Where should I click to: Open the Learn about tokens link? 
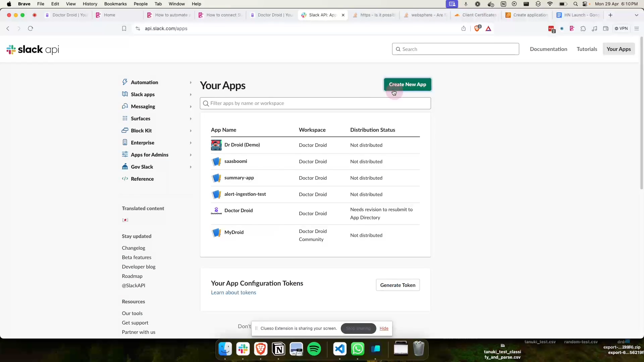tap(233, 293)
